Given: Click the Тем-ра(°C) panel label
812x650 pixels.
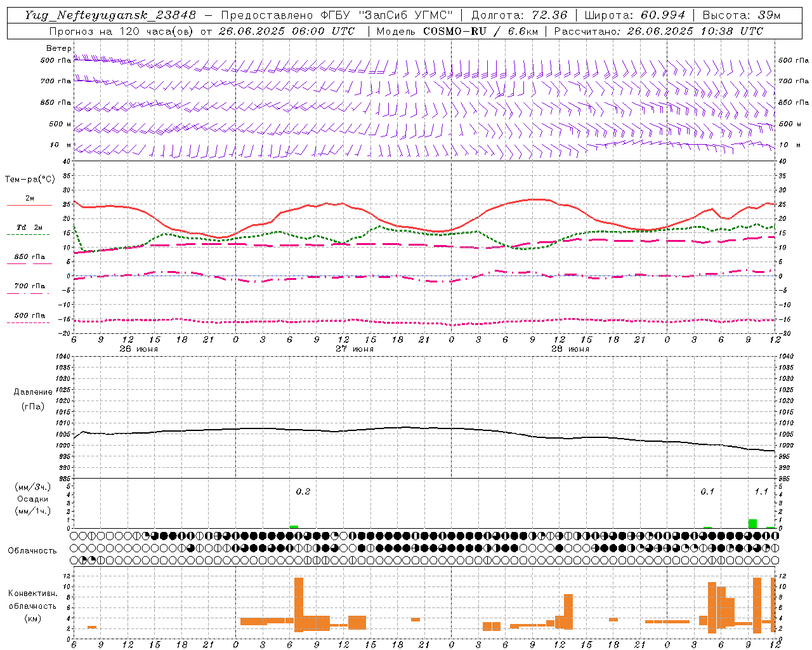Looking at the screenshot, I should [30, 180].
